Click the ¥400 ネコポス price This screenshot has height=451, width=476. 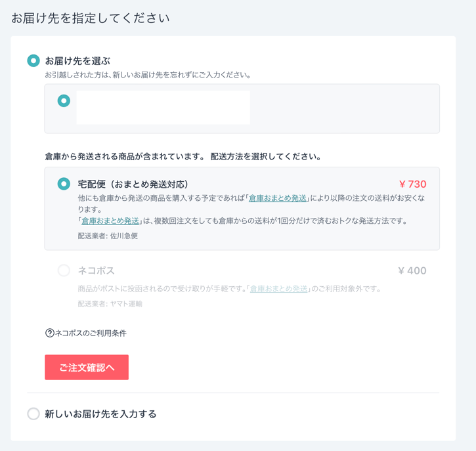(x=412, y=270)
